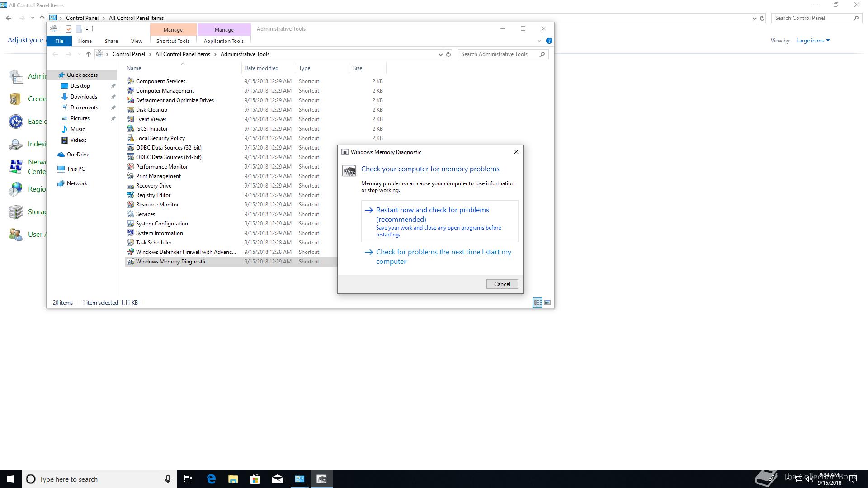Image resolution: width=868 pixels, height=488 pixels.
Task: Click the Task Scheduler icon
Action: (x=131, y=243)
